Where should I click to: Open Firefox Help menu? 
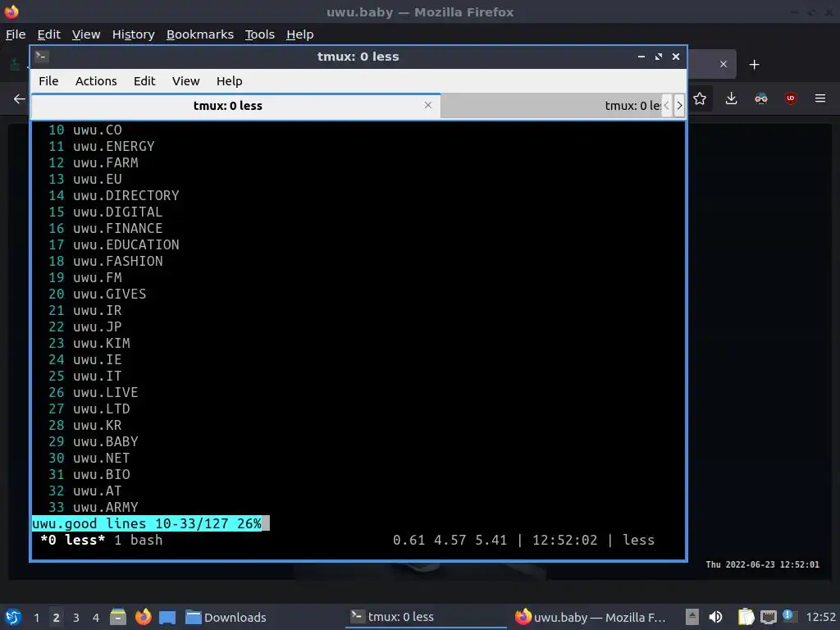click(300, 34)
